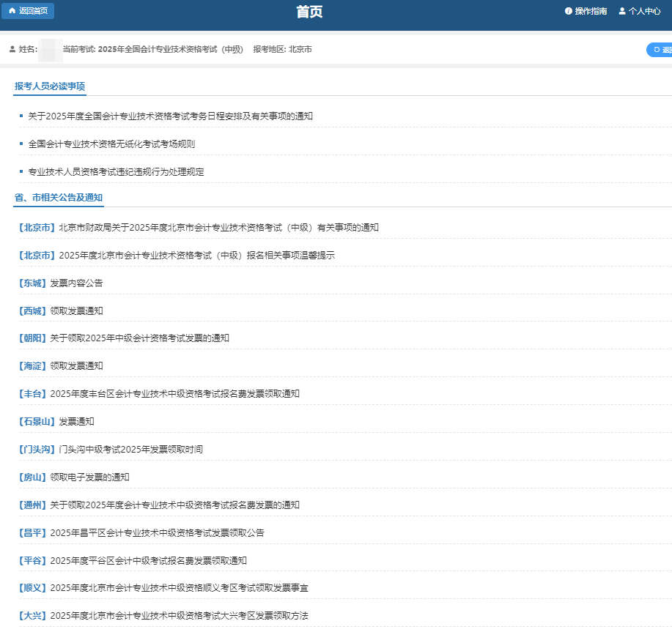Select the 报考人员必读事项 section heading

point(50,86)
